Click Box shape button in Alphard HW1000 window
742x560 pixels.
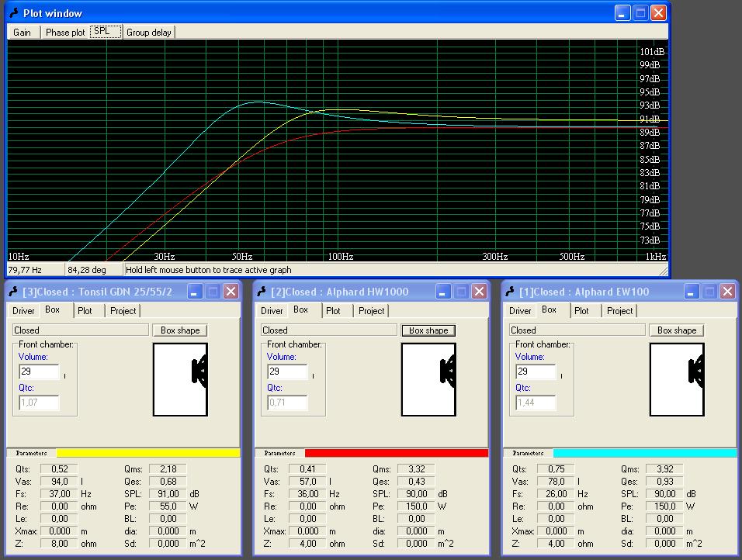coord(428,330)
